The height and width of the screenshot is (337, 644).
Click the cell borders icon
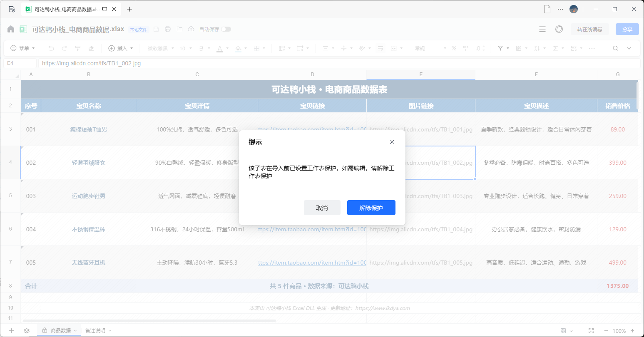pyautogui.click(x=257, y=48)
